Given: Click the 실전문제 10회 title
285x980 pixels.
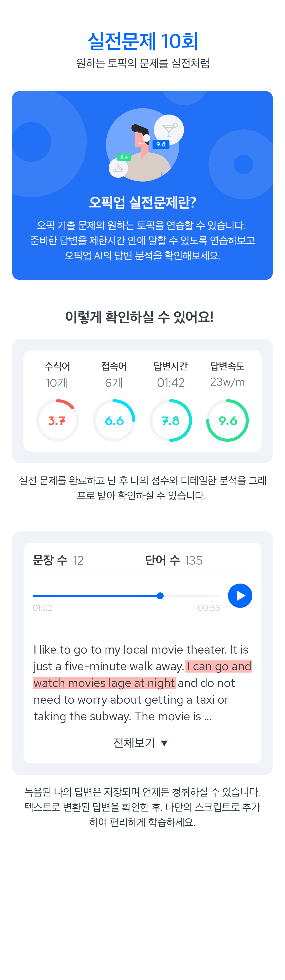Looking at the screenshot, I should click(x=143, y=41).
